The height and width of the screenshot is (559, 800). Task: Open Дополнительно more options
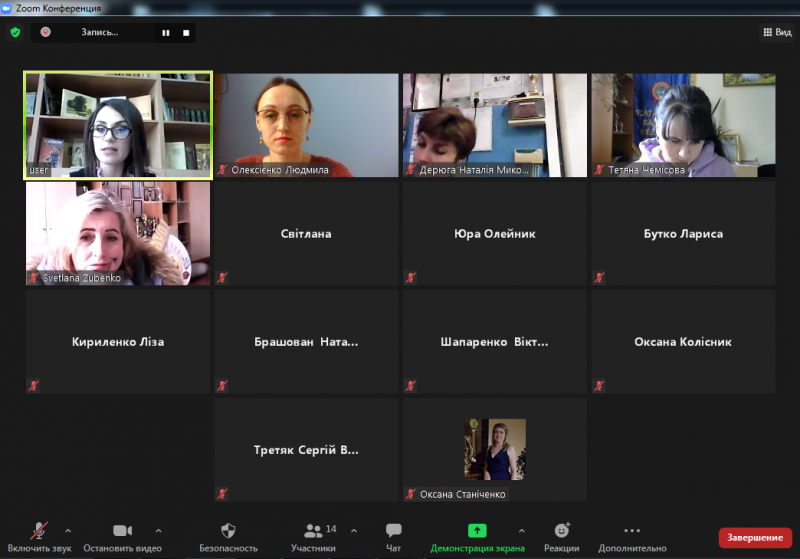(x=632, y=538)
